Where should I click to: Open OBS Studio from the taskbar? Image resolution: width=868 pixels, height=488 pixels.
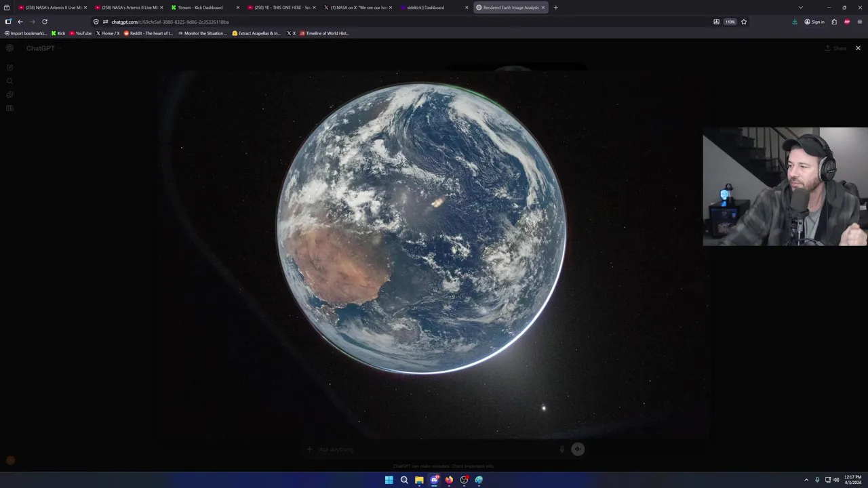[464, 480]
